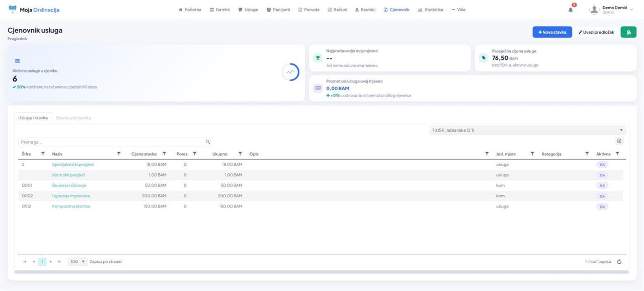The image size is (644, 291).
Task: Click the Uvezi predložak button
Action: coord(596,32)
